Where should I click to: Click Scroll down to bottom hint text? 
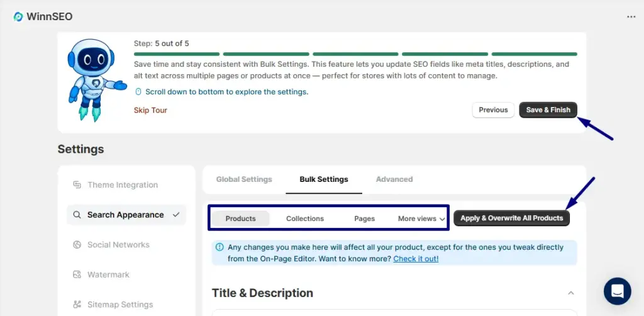click(x=226, y=92)
